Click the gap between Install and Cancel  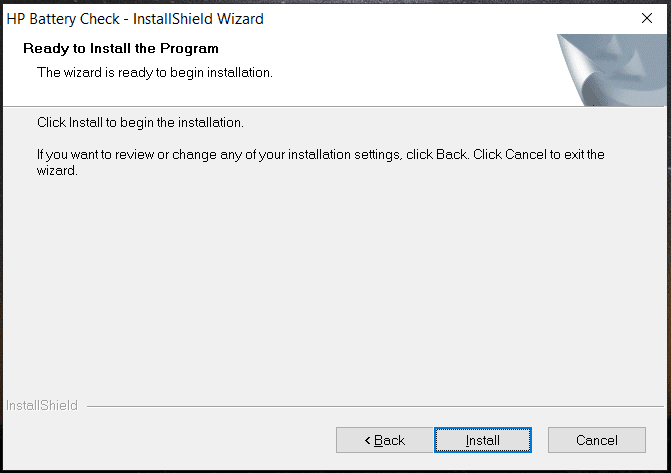point(540,440)
